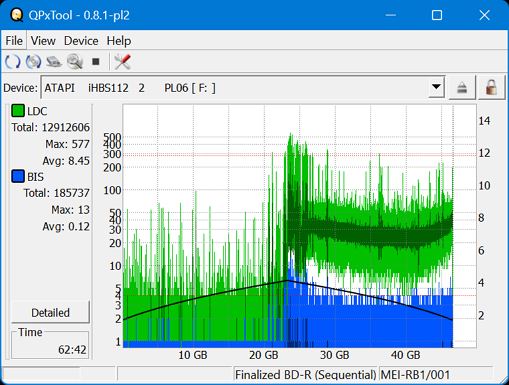Toggle the drive lock padlock icon
Image resolution: width=509 pixels, height=385 pixels.
click(491, 88)
